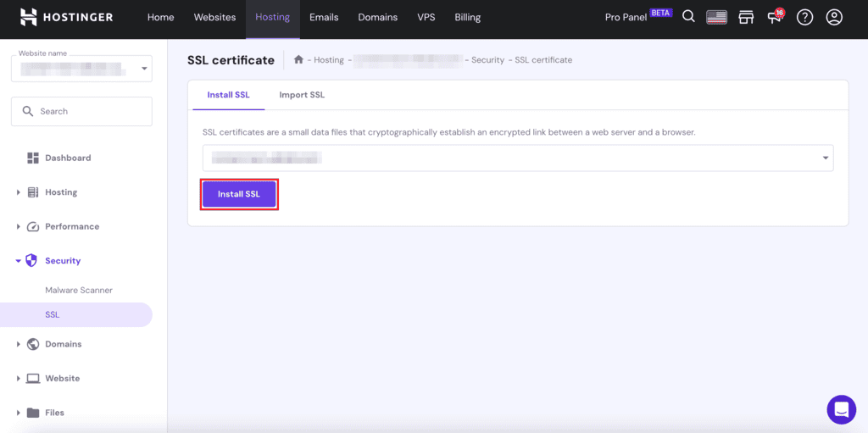Screen dimensions: 868x433
Task: Open the live chat bubble
Action: point(841,409)
